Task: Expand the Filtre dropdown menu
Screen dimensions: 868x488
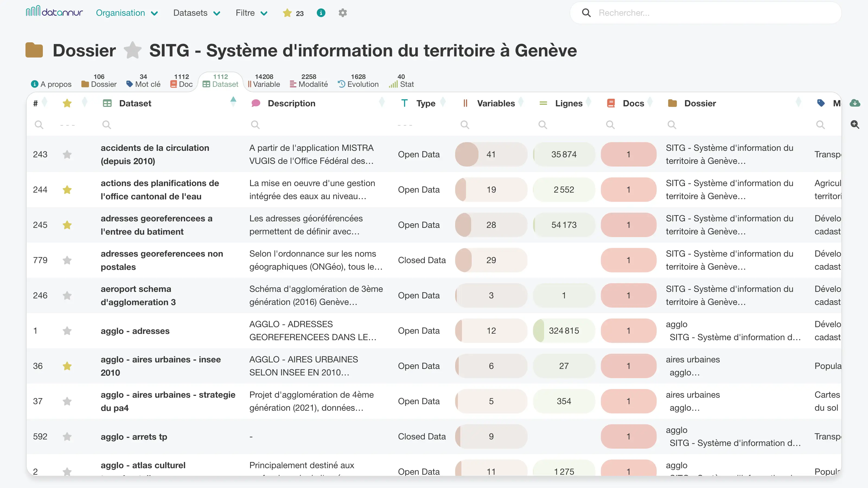Action: [251, 13]
